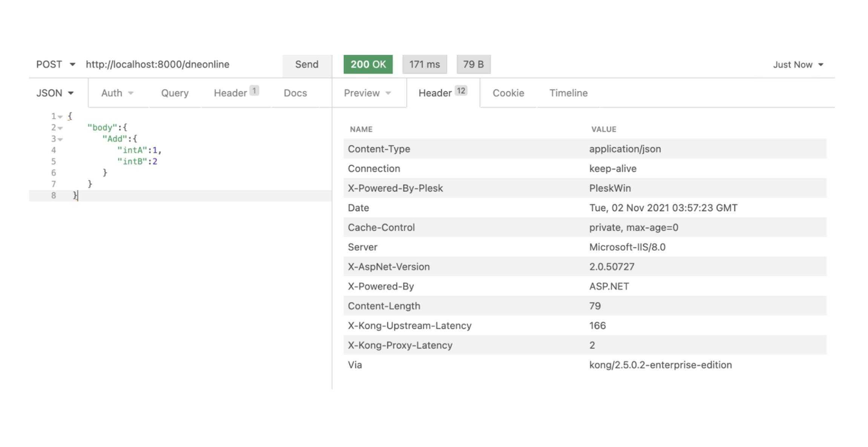
Task: Switch to the Cookie tab
Action: tap(508, 93)
